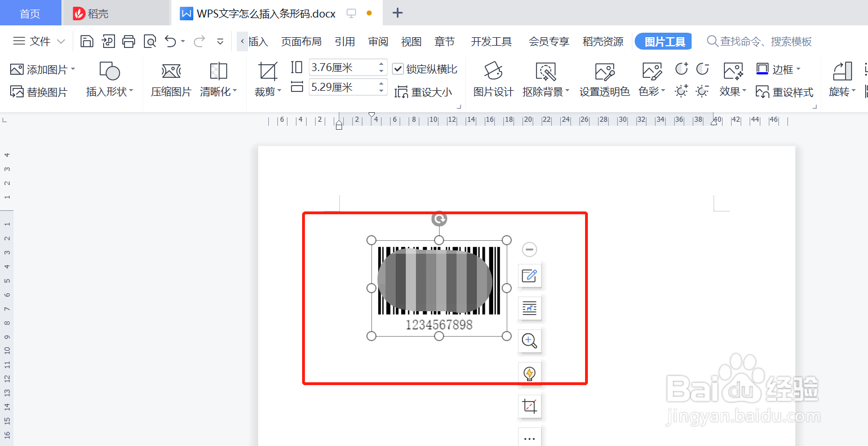The width and height of the screenshot is (868, 446).
Task: Collapse the floating toolbar with minus circle
Action: [529, 249]
